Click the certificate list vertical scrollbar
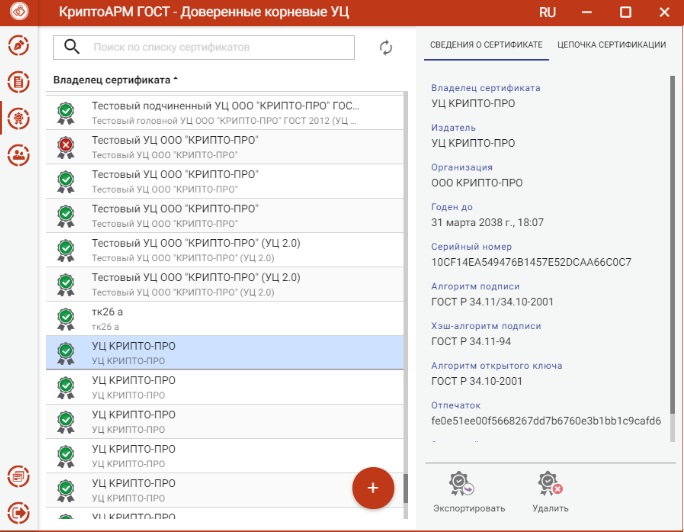This screenshot has height=532, width=684. pos(406,300)
